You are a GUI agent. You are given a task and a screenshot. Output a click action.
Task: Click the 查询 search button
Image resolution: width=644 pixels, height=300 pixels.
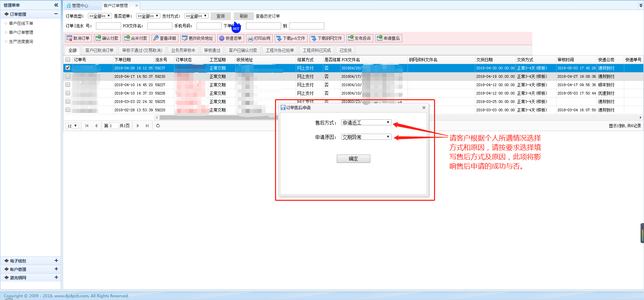221,16
